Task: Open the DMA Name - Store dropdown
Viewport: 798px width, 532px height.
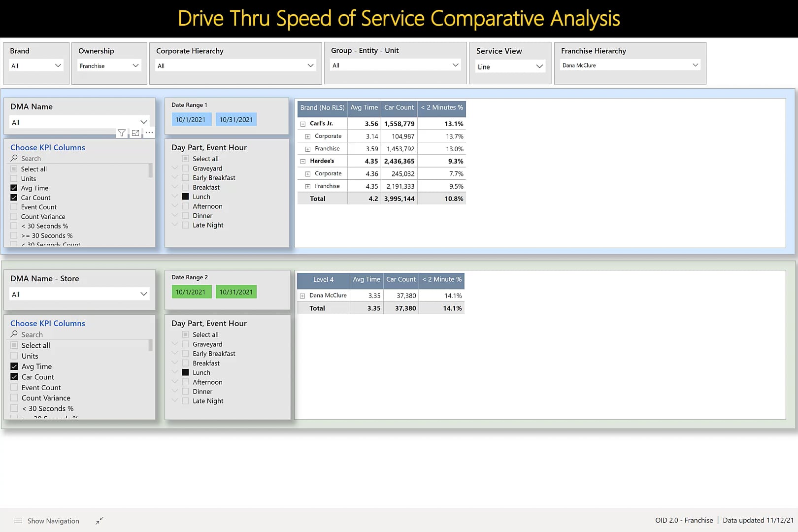Action: tap(143, 294)
